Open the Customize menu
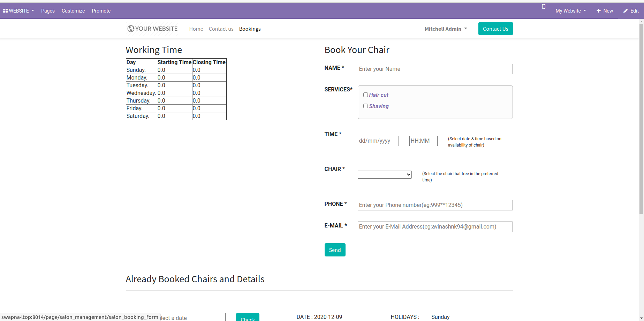644x321 pixels. pos(73,11)
